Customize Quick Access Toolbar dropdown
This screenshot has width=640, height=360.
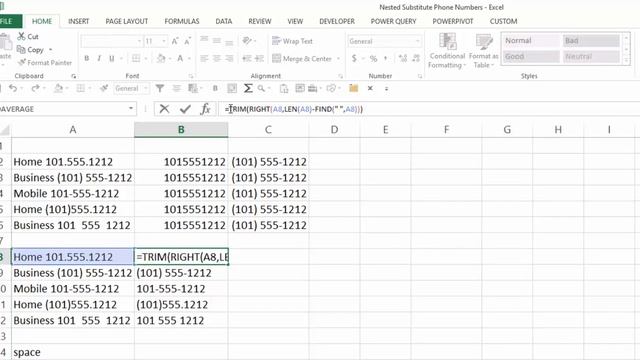click(x=386, y=88)
